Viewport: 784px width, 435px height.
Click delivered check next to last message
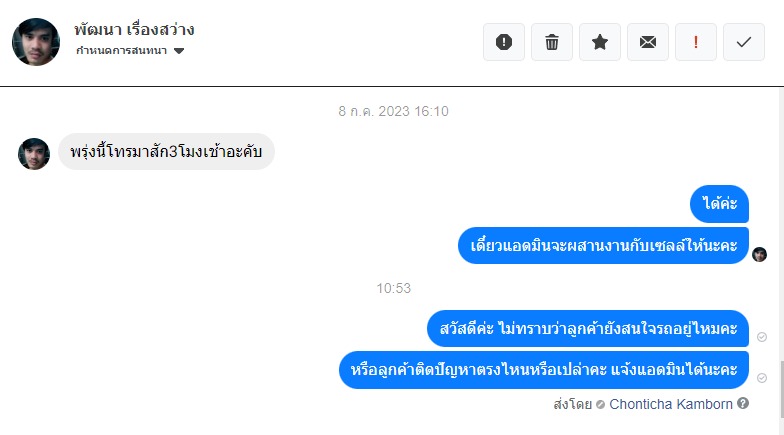coord(762,378)
